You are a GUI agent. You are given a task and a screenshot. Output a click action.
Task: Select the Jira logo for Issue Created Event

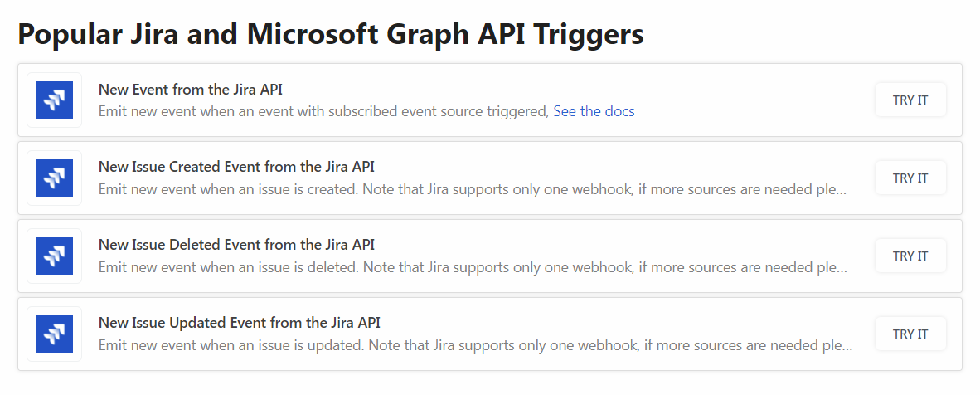[55, 178]
